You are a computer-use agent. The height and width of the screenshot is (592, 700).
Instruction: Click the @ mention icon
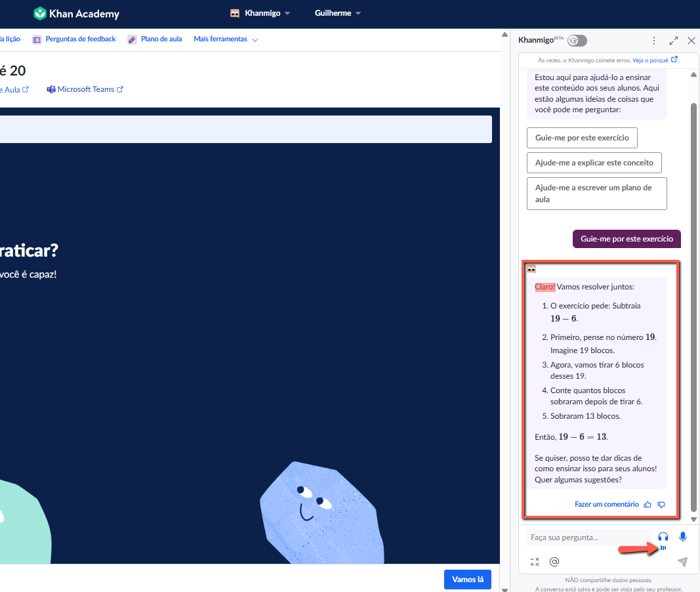tap(554, 562)
